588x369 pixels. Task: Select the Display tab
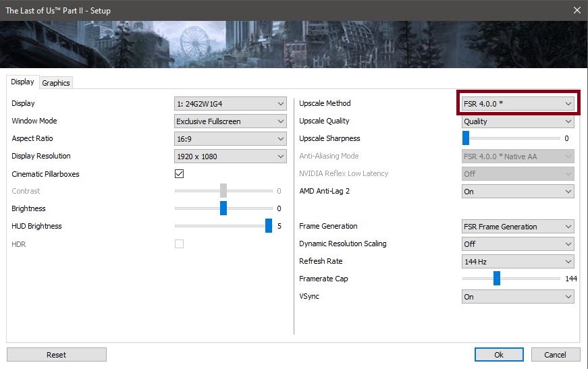pyautogui.click(x=22, y=82)
